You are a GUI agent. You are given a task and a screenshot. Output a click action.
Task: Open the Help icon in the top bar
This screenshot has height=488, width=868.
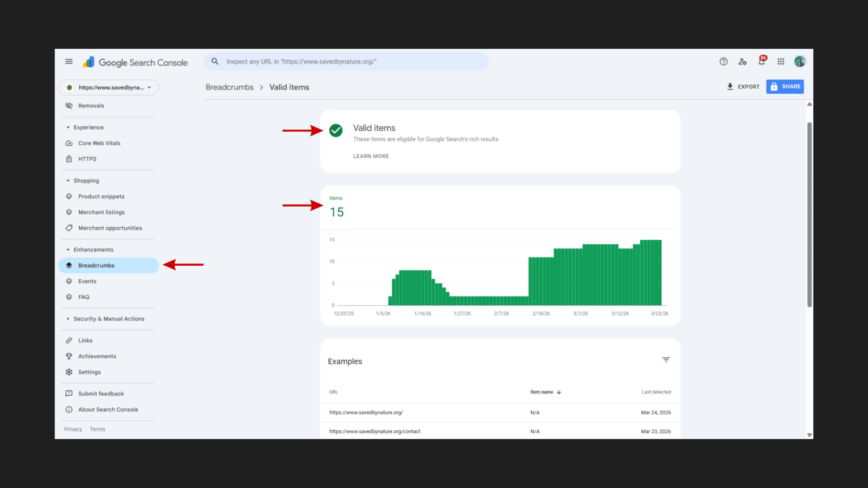[x=723, y=61]
